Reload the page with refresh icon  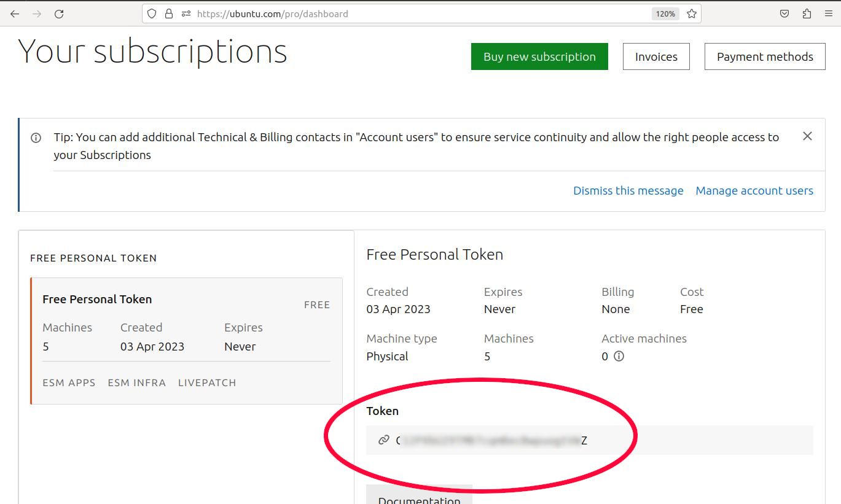pyautogui.click(x=59, y=14)
